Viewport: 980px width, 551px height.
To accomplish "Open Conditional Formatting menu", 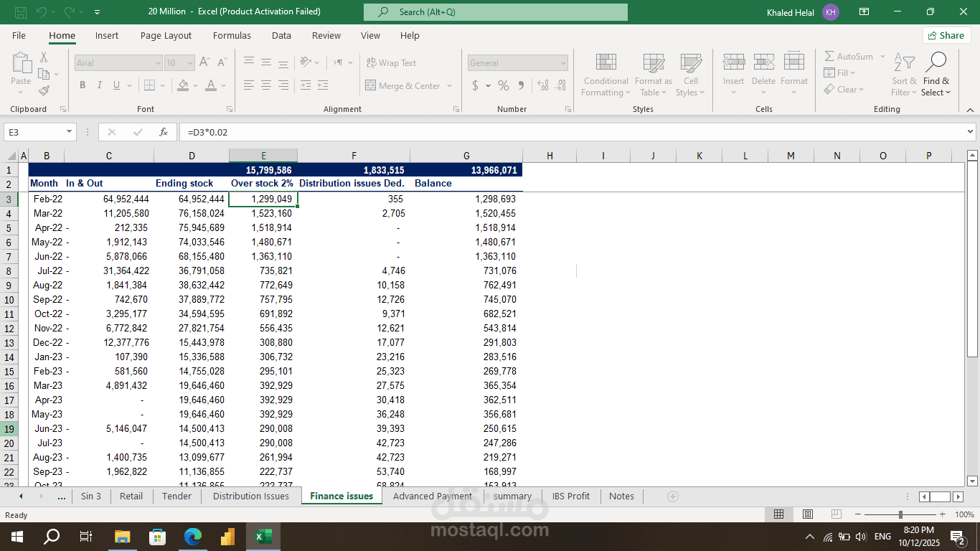I will [x=606, y=75].
